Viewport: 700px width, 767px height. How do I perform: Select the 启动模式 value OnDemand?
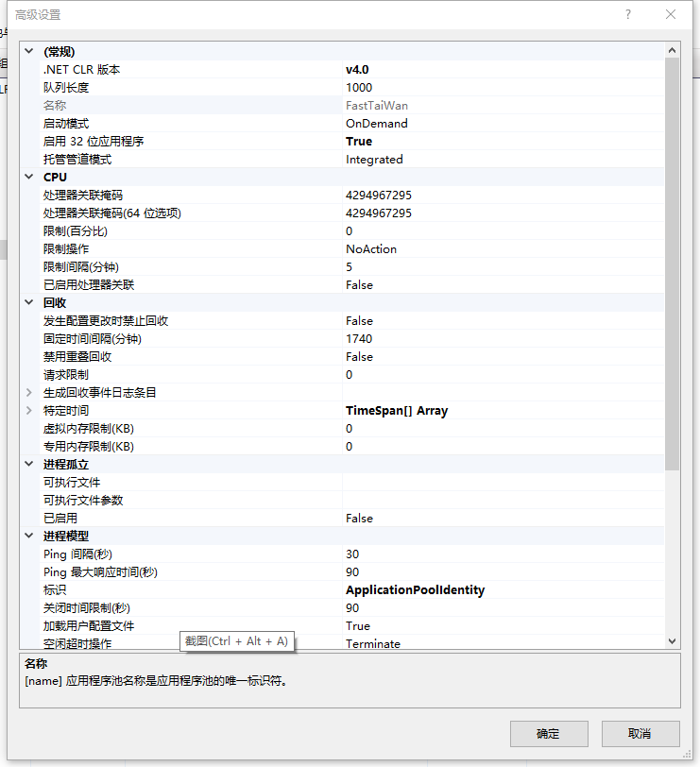[x=377, y=123]
